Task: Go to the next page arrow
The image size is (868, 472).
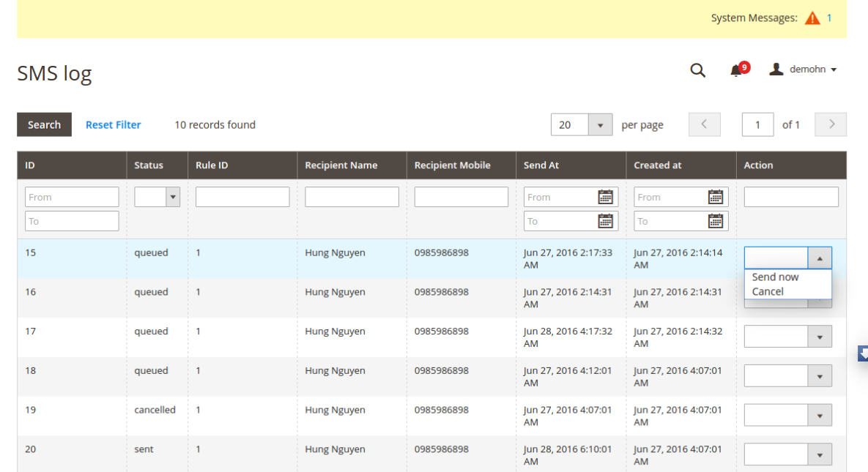Action: click(x=831, y=124)
